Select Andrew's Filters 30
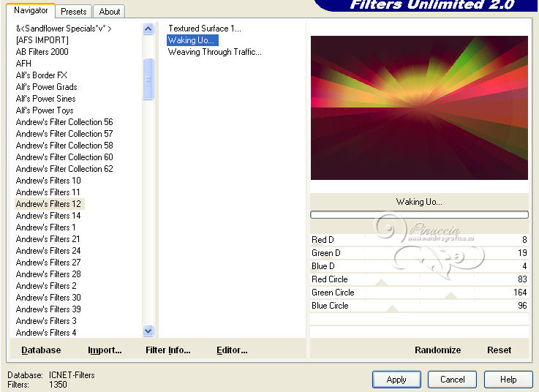 click(x=48, y=298)
